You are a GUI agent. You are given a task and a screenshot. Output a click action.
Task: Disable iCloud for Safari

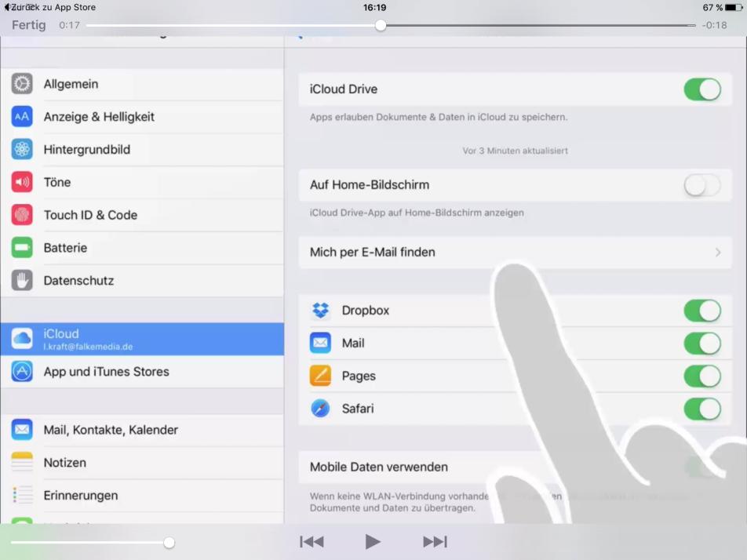point(702,409)
